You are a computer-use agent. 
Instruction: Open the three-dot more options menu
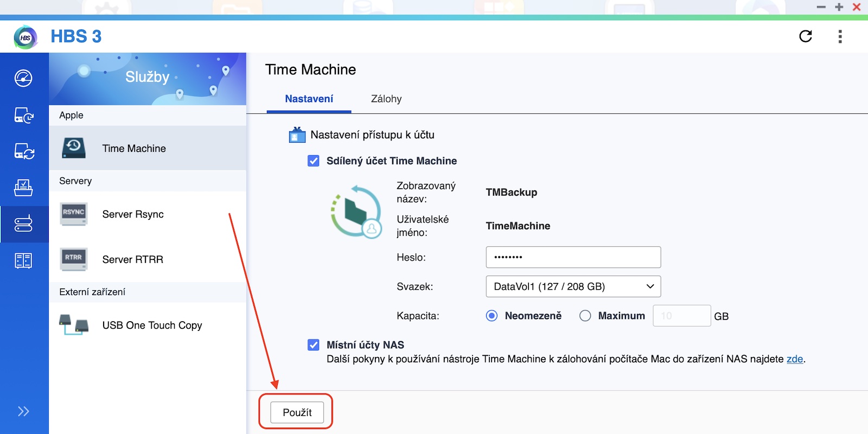(840, 36)
